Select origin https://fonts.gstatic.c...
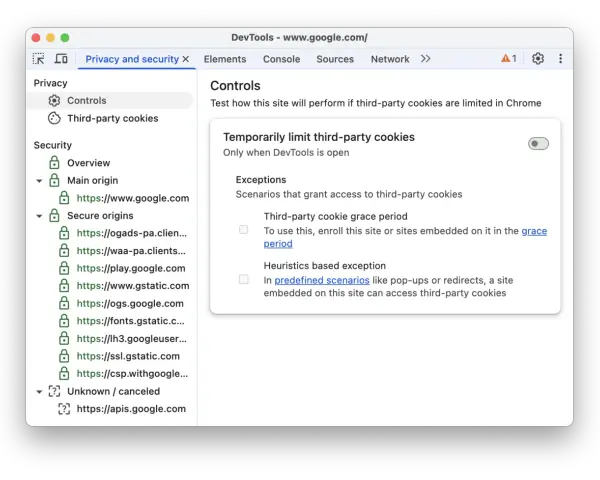This screenshot has width=600, height=480. pos(130,321)
